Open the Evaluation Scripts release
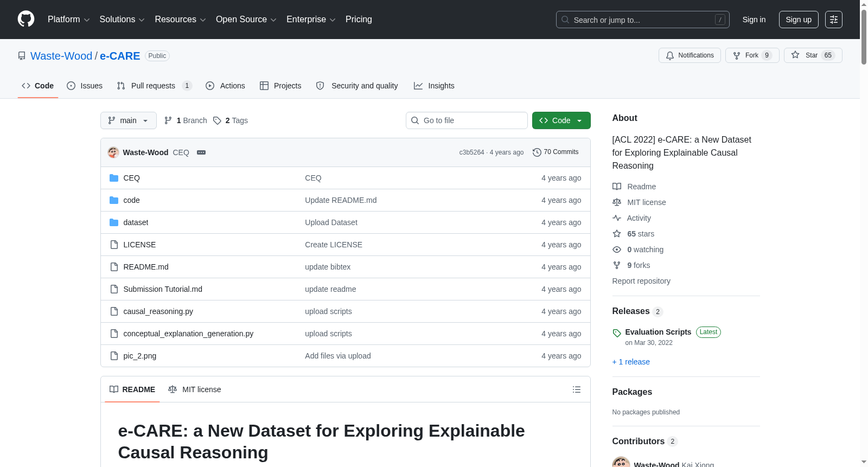The image size is (868, 467). pos(658,332)
